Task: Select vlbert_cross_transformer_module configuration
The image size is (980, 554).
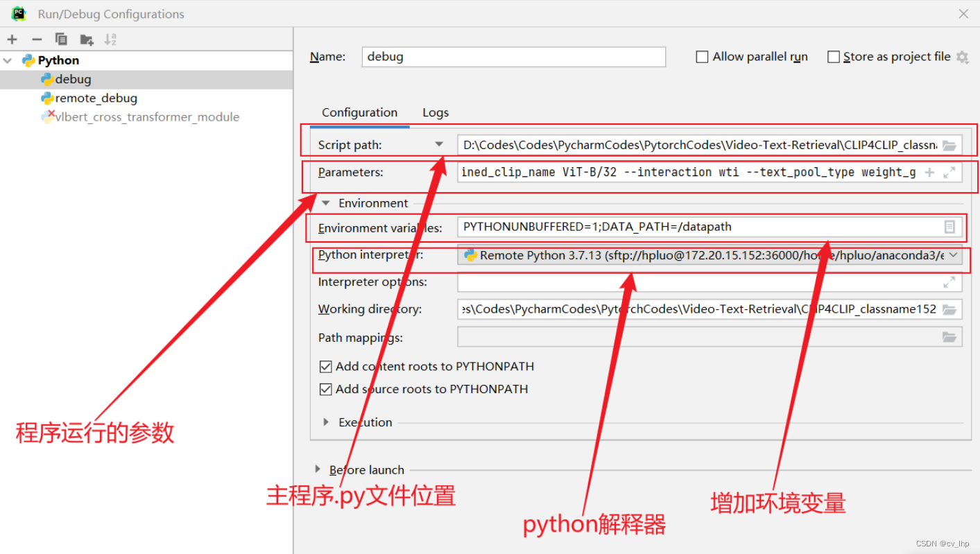Action: point(146,116)
